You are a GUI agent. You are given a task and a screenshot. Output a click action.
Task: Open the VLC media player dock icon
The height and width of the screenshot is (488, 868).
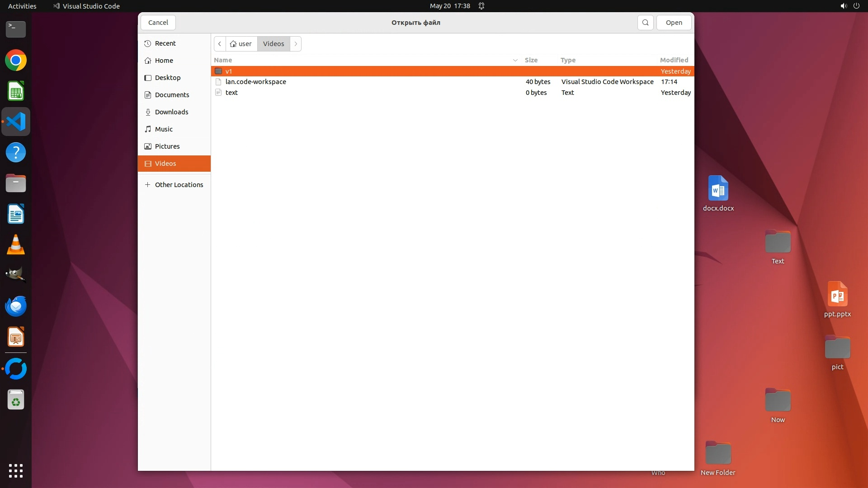coord(16,245)
